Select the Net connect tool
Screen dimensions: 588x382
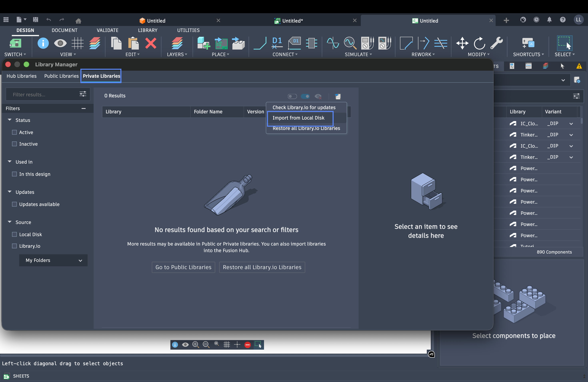[x=260, y=43]
